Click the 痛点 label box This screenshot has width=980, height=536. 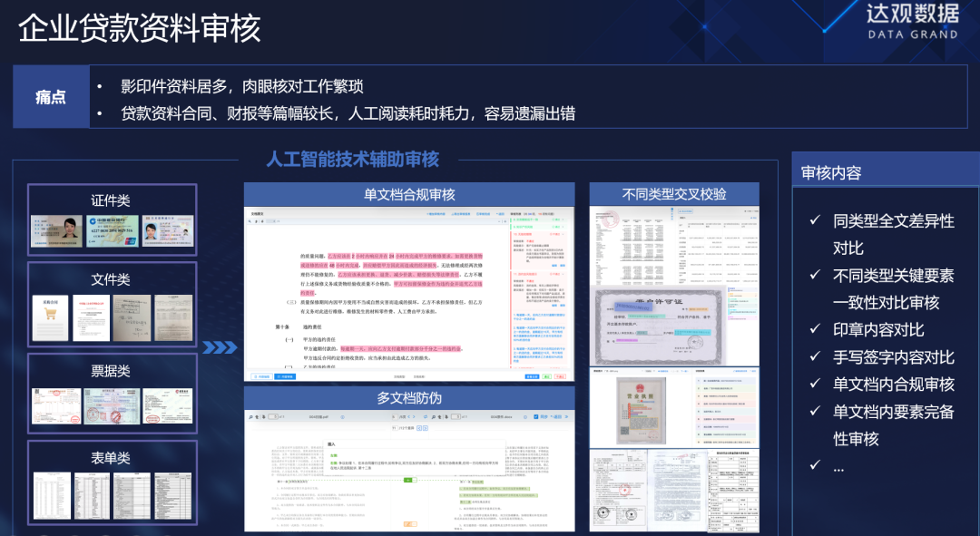[x=51, y=97]
